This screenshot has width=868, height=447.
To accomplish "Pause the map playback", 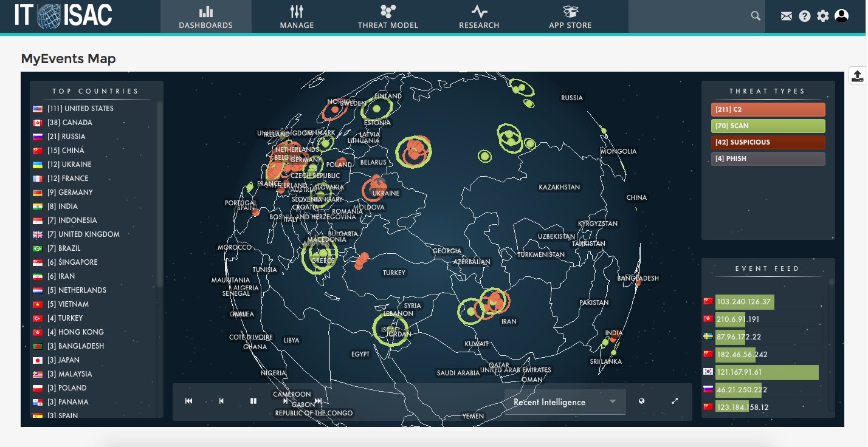I will (x=253, y=401).
